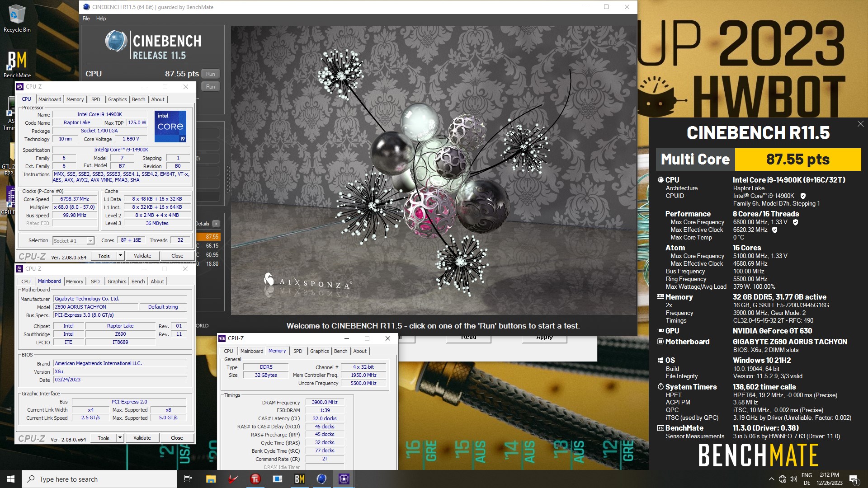Expand hidden system tray icons chevron

point(771,479)
